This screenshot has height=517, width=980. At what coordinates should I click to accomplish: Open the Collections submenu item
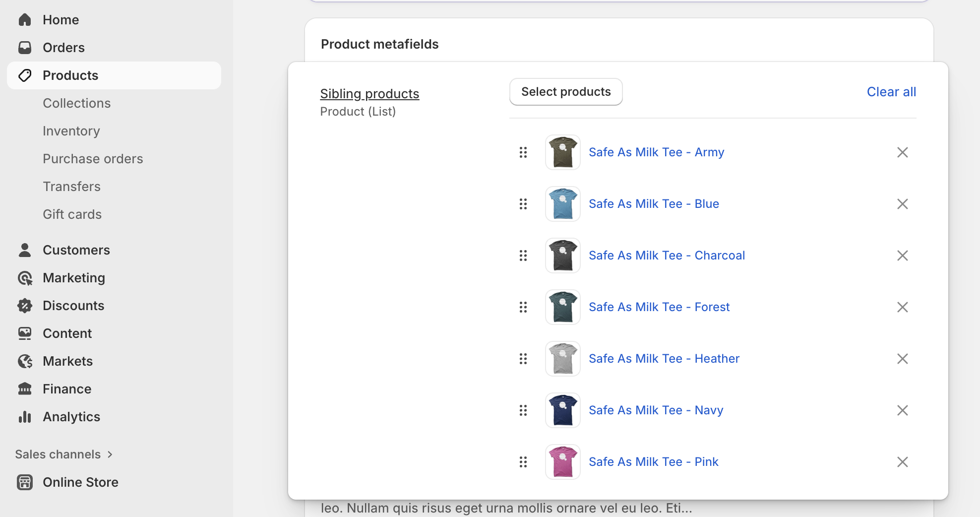[77, 103]
